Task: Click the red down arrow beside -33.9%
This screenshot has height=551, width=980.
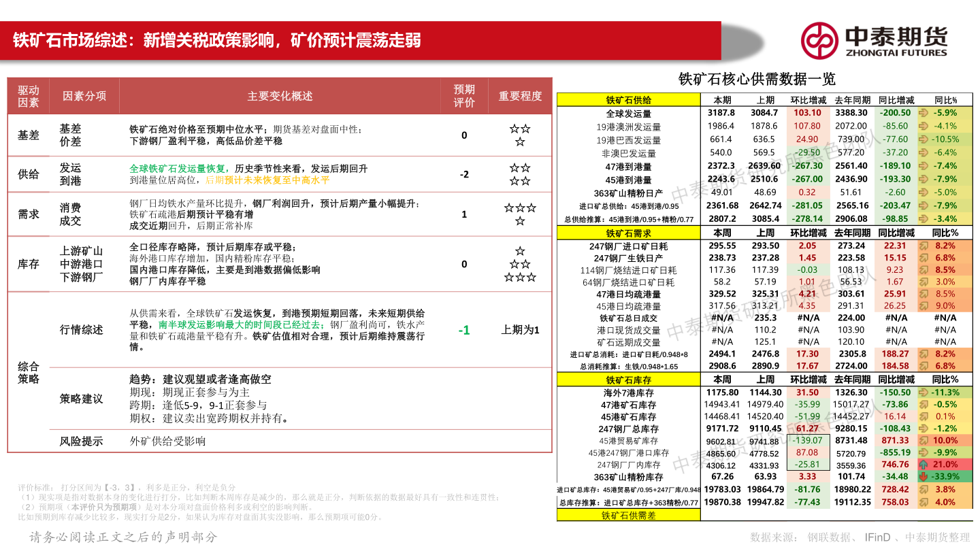Action: [x=922, y=477]
